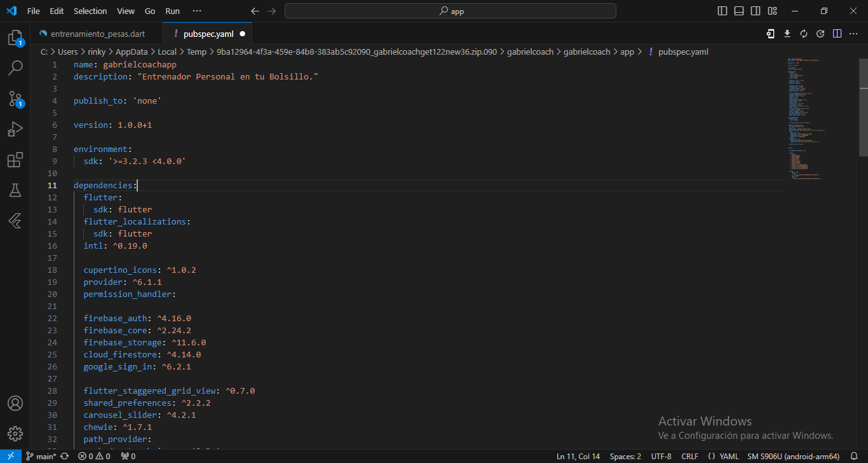This screenshot has height=463, width=868.
Task: Click Ln 11, Col 14 cursor position
Action: (x=578, y=456)
